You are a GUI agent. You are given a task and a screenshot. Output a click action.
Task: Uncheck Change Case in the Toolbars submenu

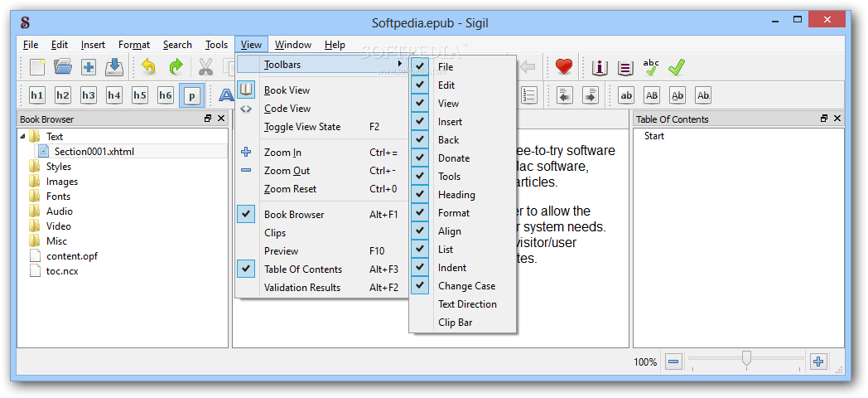pos(462,286)
